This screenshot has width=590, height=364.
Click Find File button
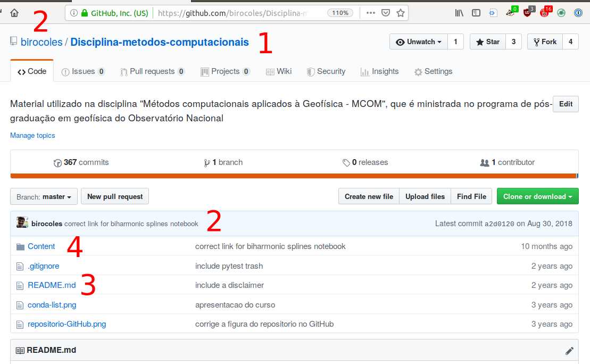(471, 196)
